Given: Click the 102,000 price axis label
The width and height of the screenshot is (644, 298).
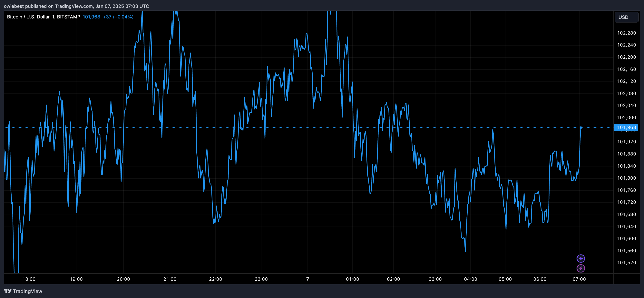Looking at the screenshot, I should pyautogui.click(x=627, y=118).
